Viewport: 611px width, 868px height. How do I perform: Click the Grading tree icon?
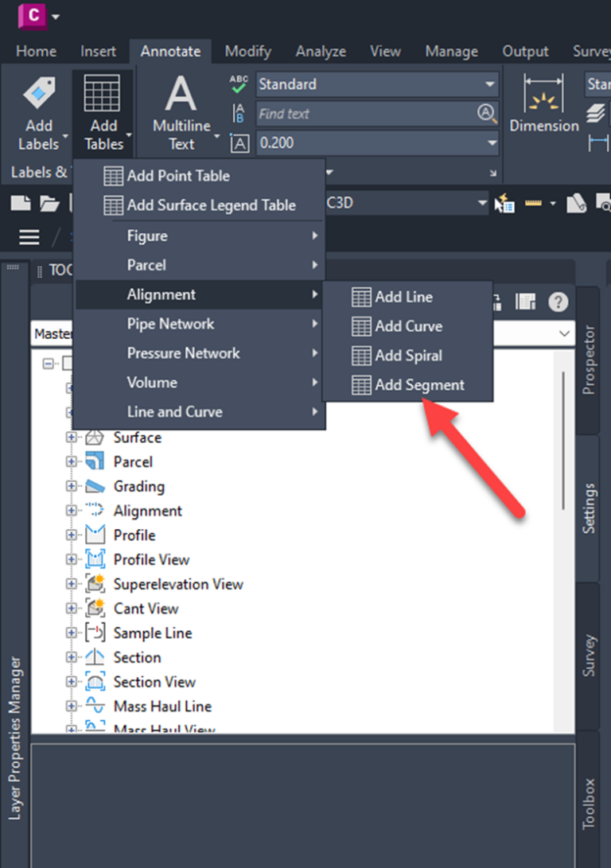coord(95,486)
